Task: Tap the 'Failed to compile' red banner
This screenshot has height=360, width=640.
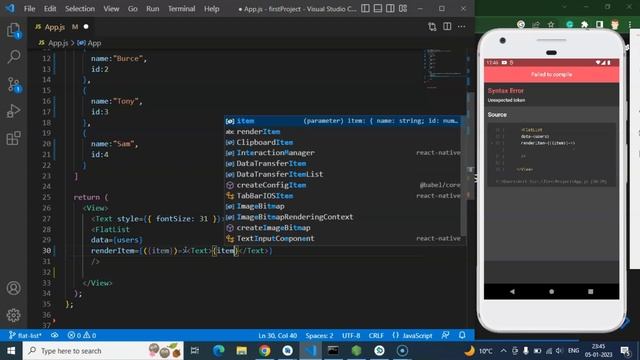Action: [551, 74]
